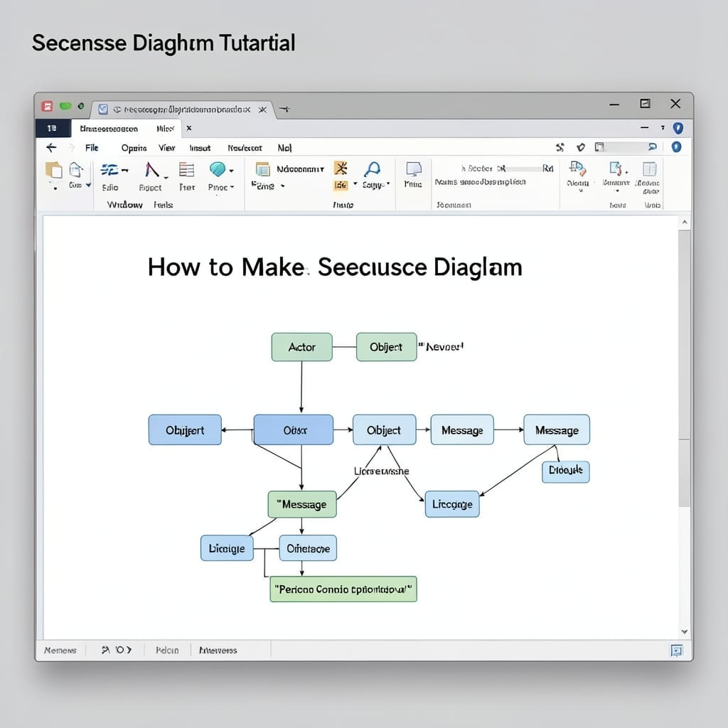Image resolution: width=728 pixels, height=728 pixels.
Task: Expand the arrow beside the blue lines icon
Action: (125, 171)
